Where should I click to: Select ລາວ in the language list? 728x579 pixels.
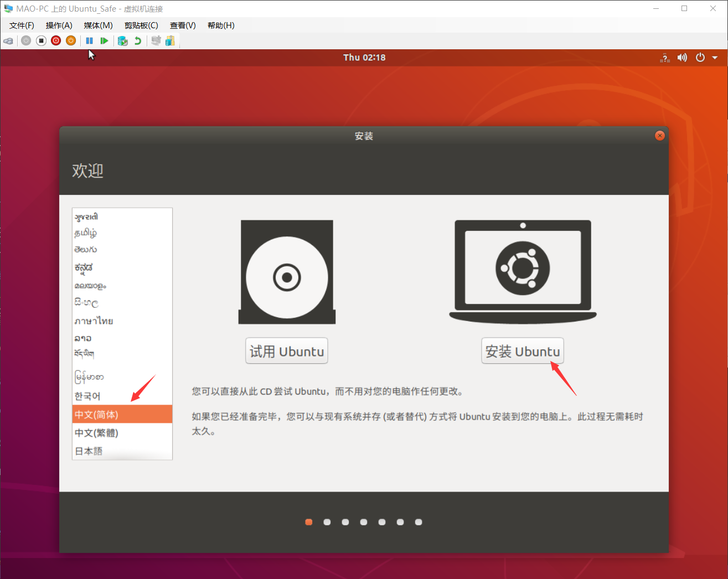122,338
